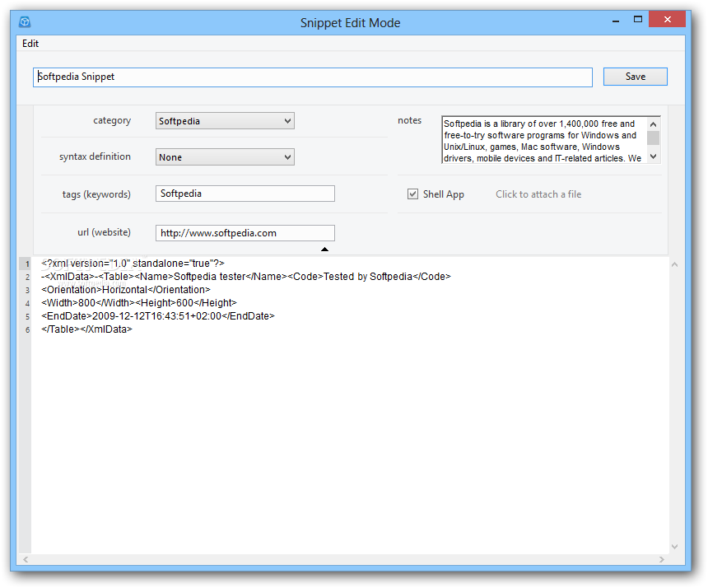The height and width of the screenshot is (588, 708).
Task: Click the Orientation Horizontal line
Action: [x=126, y=290]
